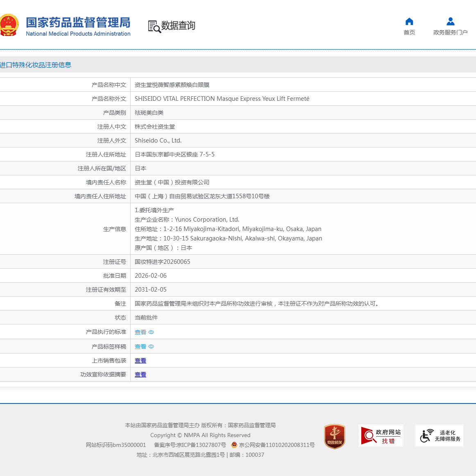The width and height of the screenshot is (476, 476).
Task: Select the 备注 remark text
Action: click(x=257, y=304)
